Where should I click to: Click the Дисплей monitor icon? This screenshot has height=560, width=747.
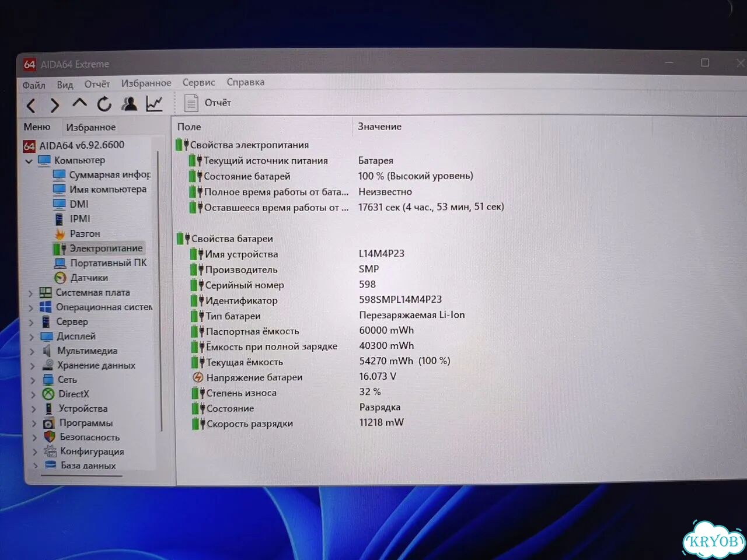47,337
